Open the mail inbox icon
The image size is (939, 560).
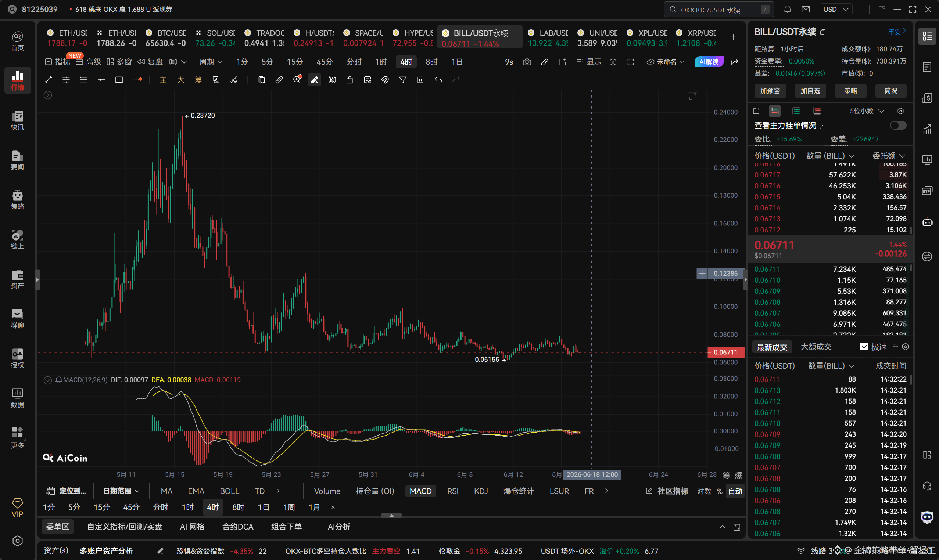(806, 10)
